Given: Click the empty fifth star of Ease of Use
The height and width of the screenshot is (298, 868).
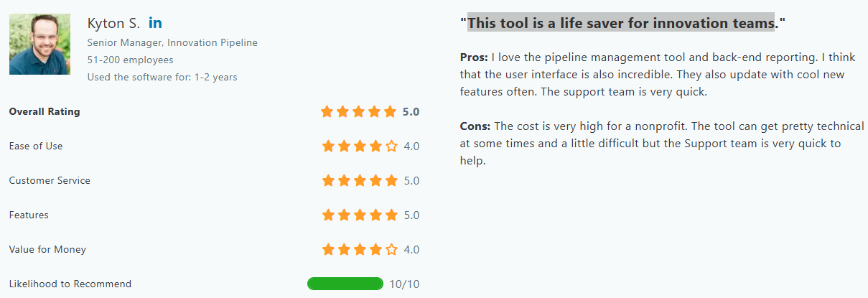Looking at the screenshot, I should click(391, 146).
